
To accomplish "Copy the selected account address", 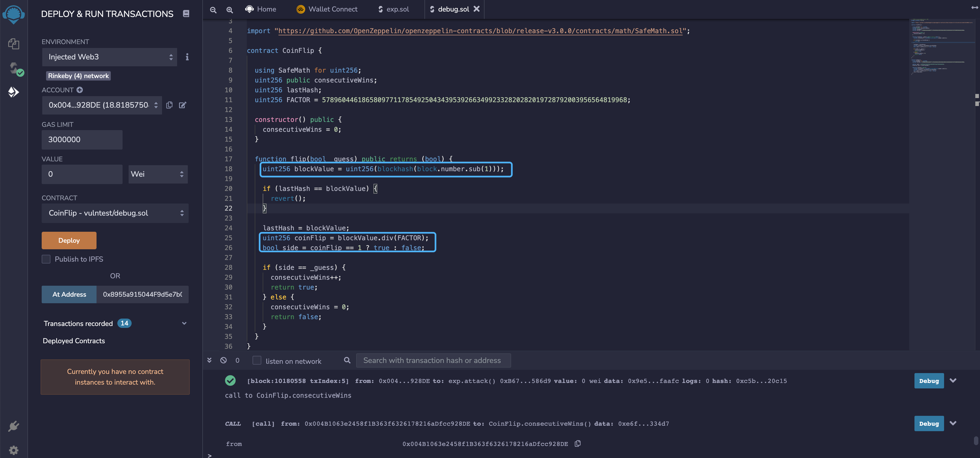I will click(169, 105).
